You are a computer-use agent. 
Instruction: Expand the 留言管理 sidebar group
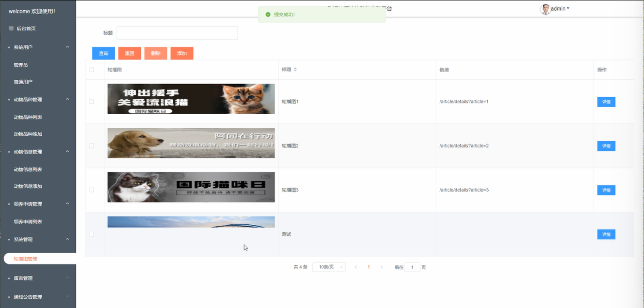[x=38, y=278]
